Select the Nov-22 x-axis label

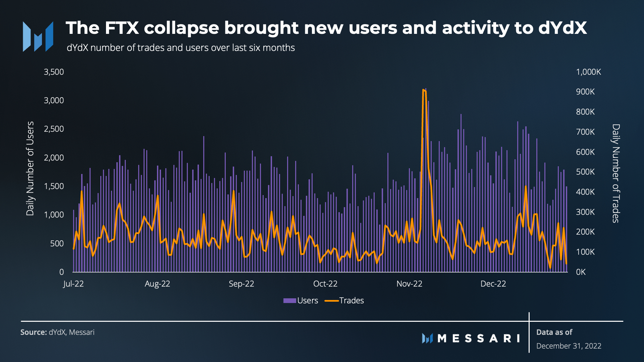409,284
